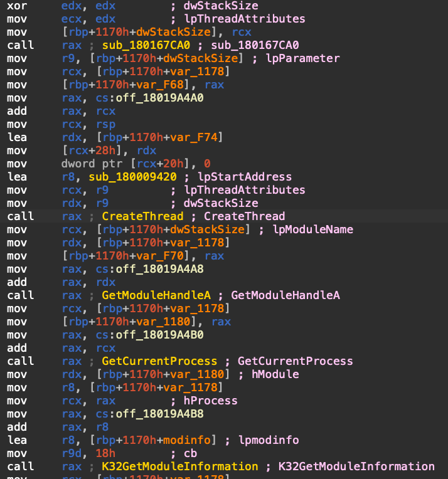Click the hModule comment text

275,374
